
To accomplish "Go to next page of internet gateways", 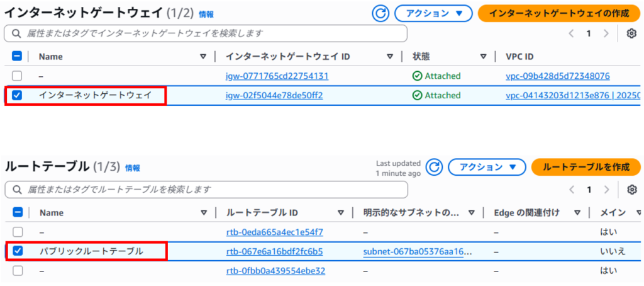I will coord(606,34).
